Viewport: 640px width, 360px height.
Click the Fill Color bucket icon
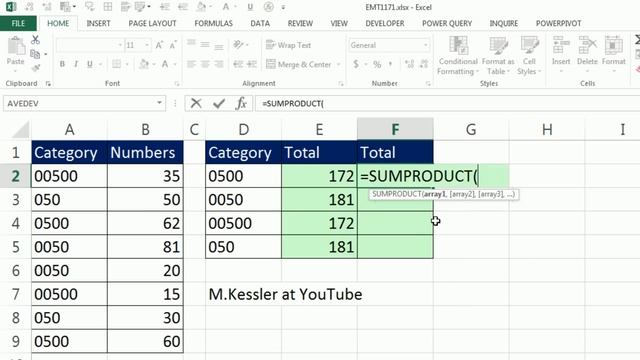point(144,64)
